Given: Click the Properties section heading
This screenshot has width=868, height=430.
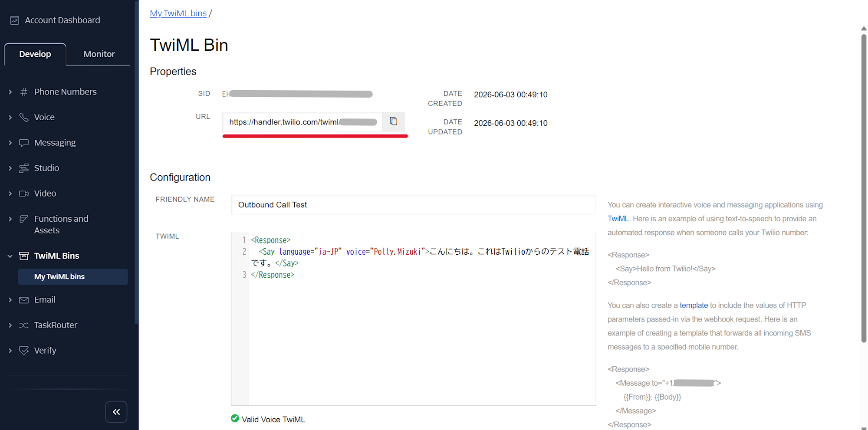Looking at the screenshot, I should click(173, 72).
